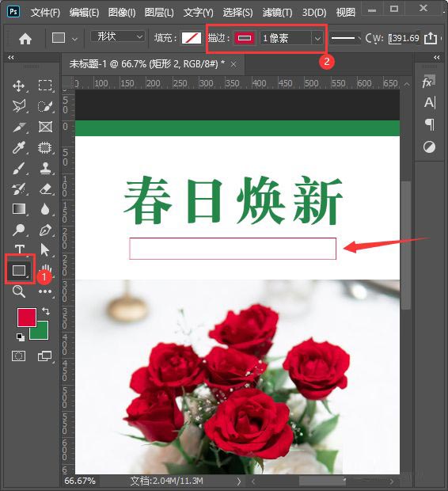448x491 pixels.
Task: Open the 选择(S) menu
Action: pos(238,13)
